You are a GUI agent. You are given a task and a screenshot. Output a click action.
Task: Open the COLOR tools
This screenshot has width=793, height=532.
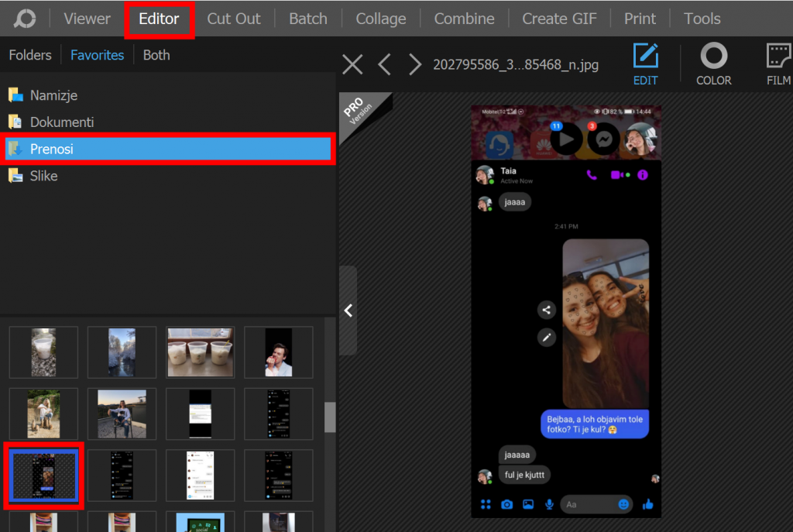[x=713, y=64]
